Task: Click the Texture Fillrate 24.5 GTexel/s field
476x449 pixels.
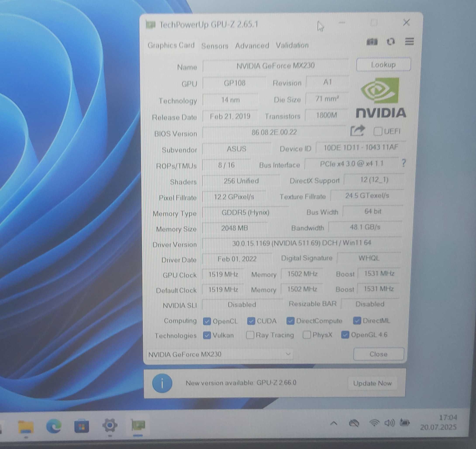Action: click(367, 195)
